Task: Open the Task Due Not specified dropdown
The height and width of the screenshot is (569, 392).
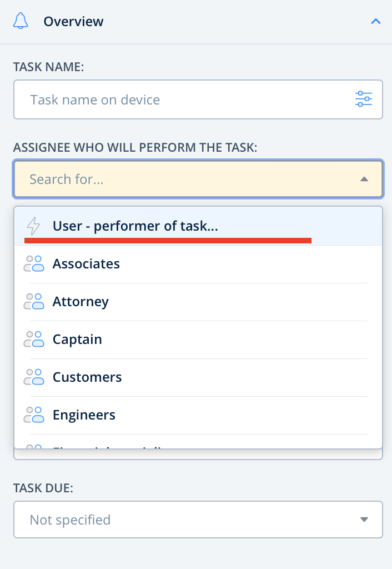Action: [x=189, y=520]
